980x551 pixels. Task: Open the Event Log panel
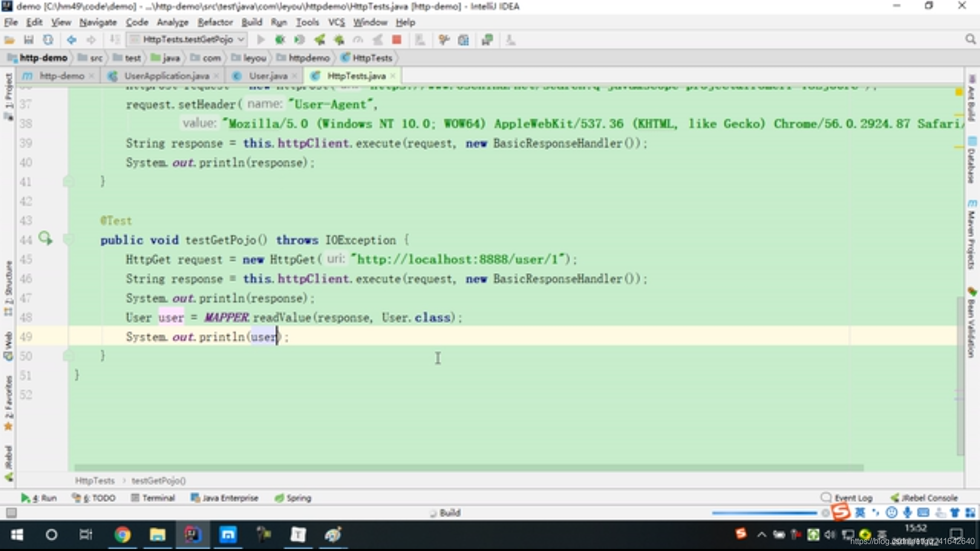[847, 498]
